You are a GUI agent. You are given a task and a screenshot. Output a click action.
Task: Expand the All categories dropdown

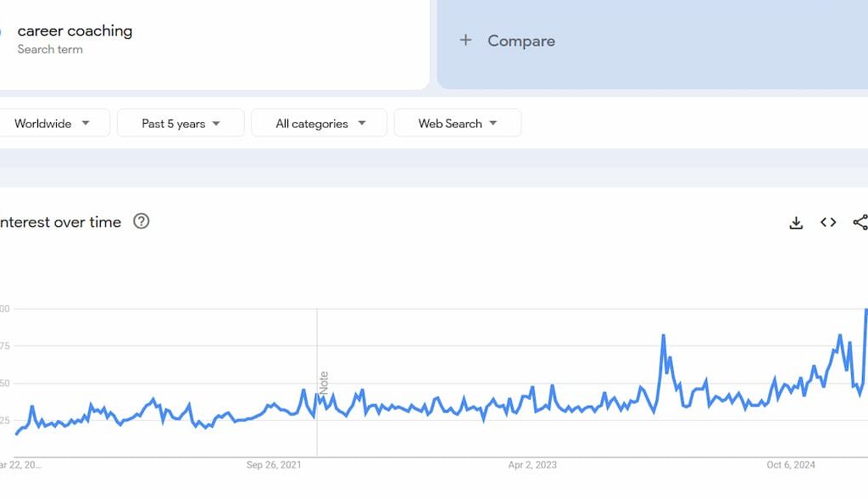(320, 124)
